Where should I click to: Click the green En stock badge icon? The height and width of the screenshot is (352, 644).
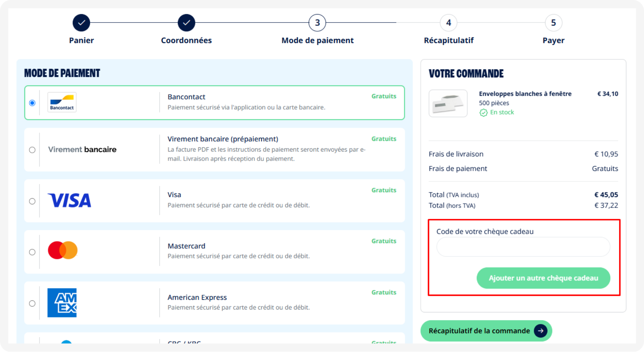483,112
